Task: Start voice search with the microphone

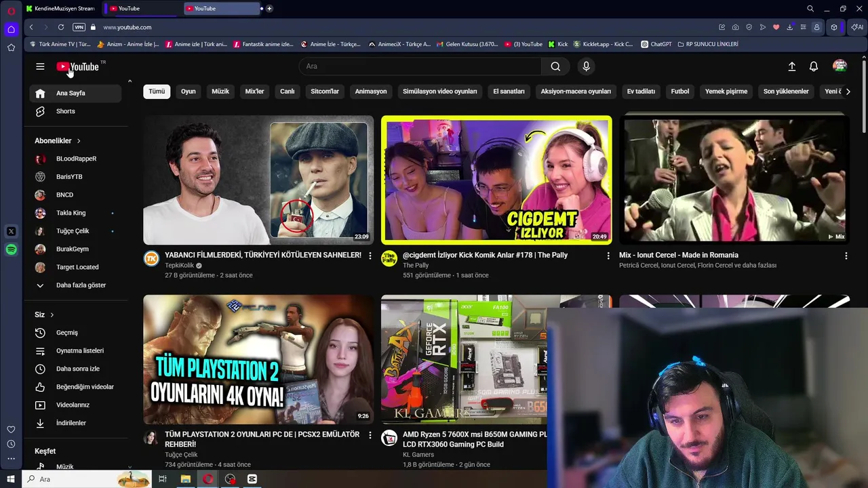Action: click(x=586, y=66)
